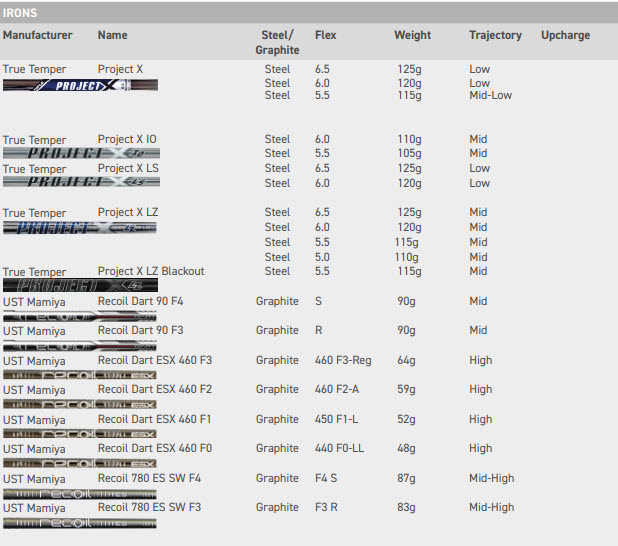
Task: Click the Project X LZ Blackout shaft image
Action: (79, 286)
